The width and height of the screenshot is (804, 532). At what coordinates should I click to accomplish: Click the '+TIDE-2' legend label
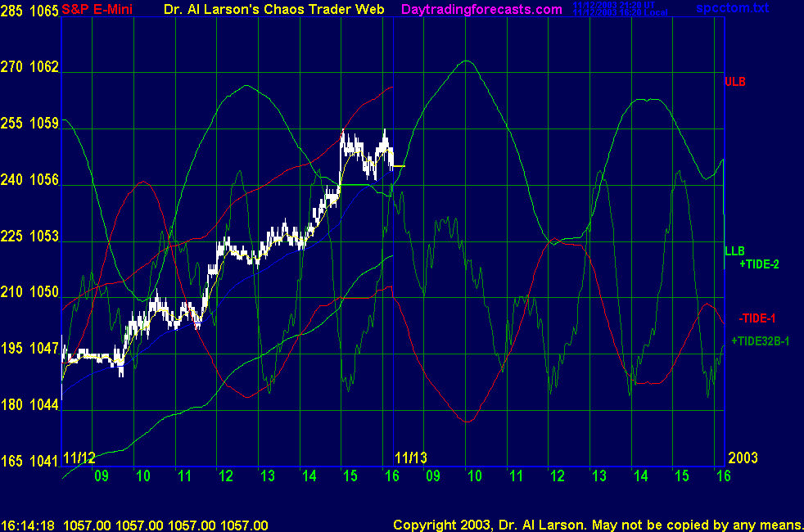[759, 264]
